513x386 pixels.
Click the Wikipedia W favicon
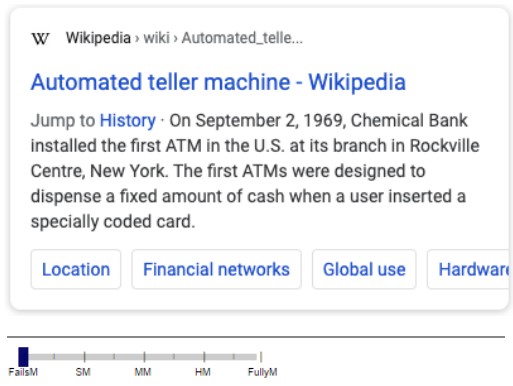pyautogui.click(x=40, y=38)
